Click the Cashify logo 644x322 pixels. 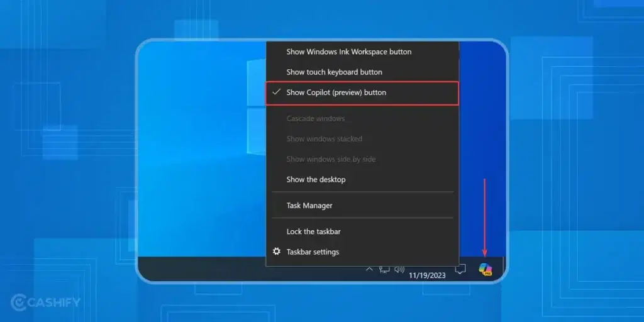tap(45, 303)
